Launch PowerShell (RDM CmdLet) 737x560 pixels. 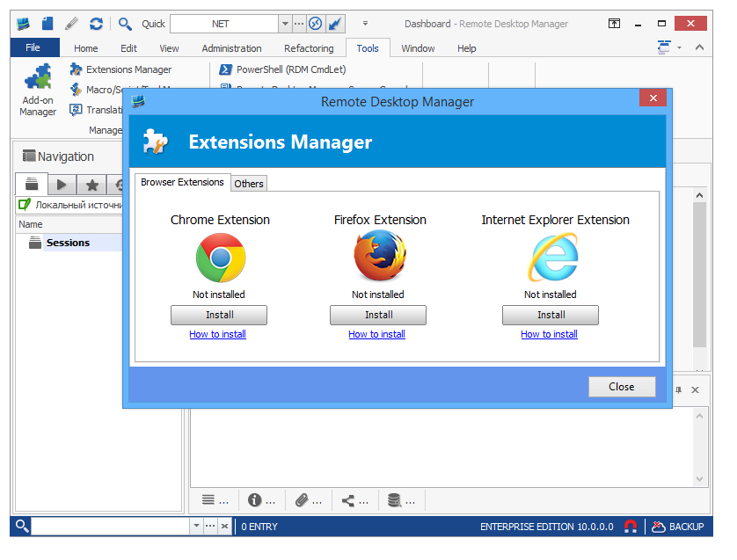coord(282,69)
